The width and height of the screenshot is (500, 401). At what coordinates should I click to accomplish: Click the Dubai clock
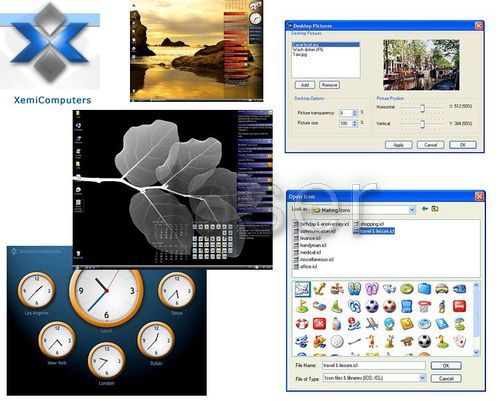pos(156,340)
